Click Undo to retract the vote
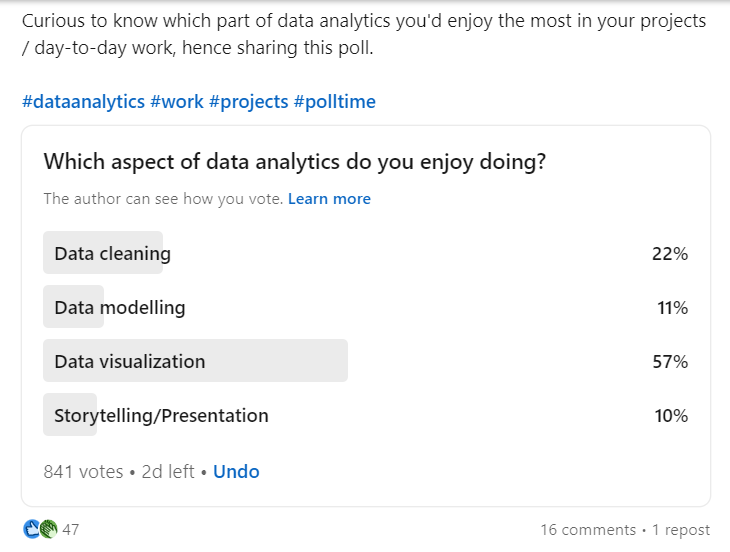Screen dimensions: 730x552 [x=236, y=471]
